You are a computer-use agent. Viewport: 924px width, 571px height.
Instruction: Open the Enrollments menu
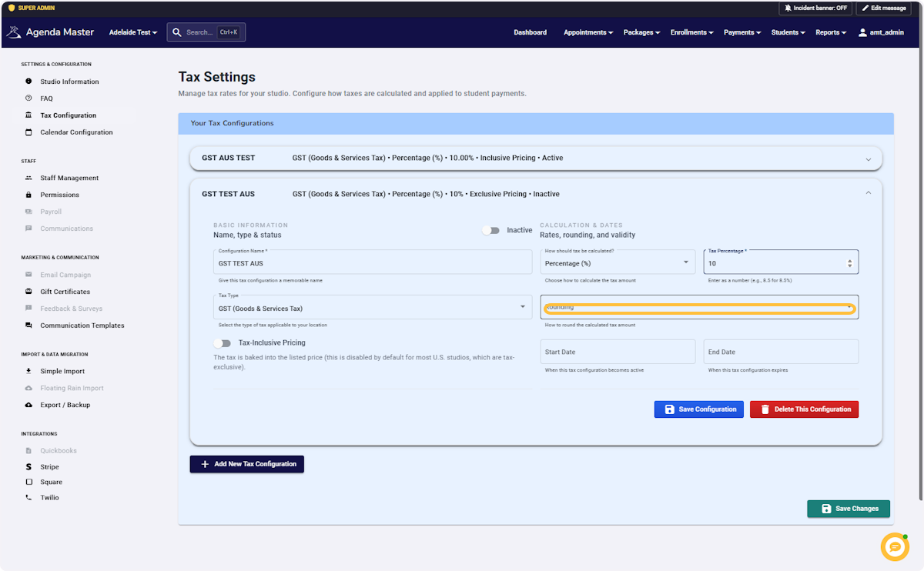tap(691, 32)
